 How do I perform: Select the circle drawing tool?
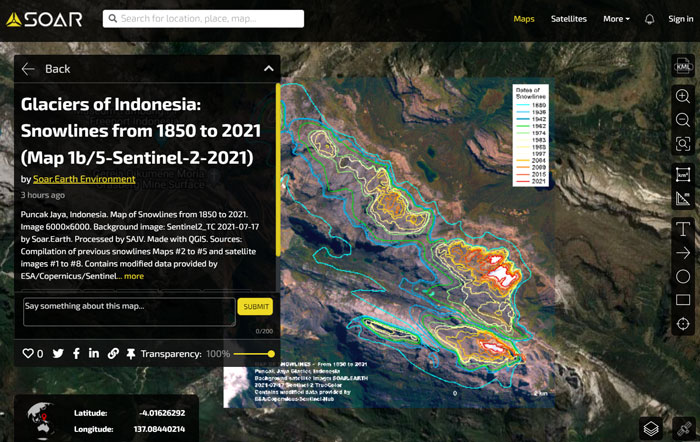coord(683,277)
